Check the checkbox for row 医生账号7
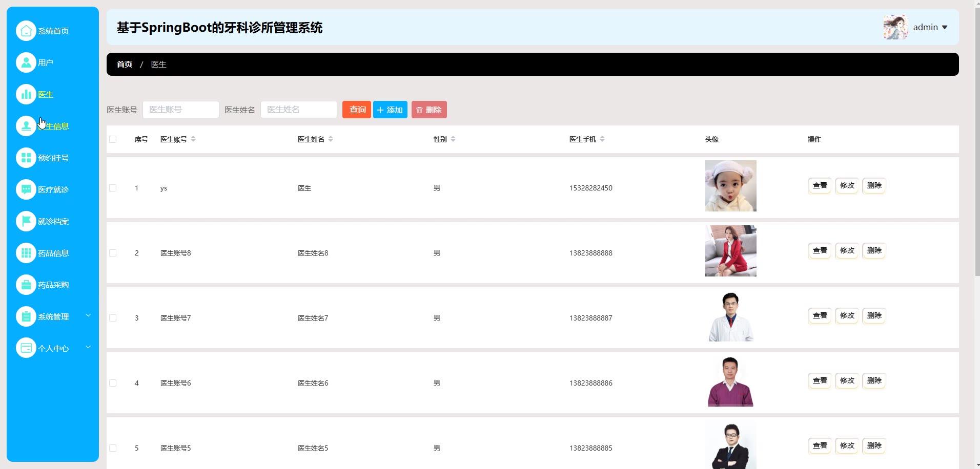980x469 pixels. pos(113,318)
